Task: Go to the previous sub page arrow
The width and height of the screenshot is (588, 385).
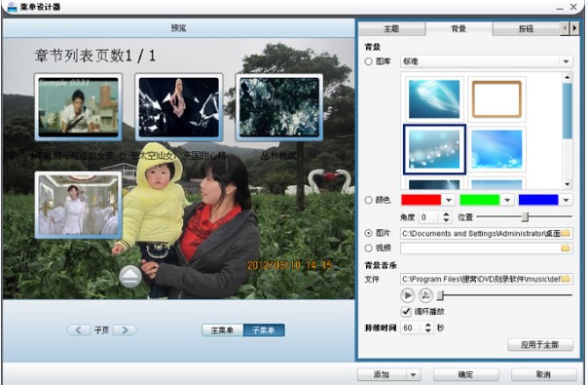Action: tap(79, 330)
